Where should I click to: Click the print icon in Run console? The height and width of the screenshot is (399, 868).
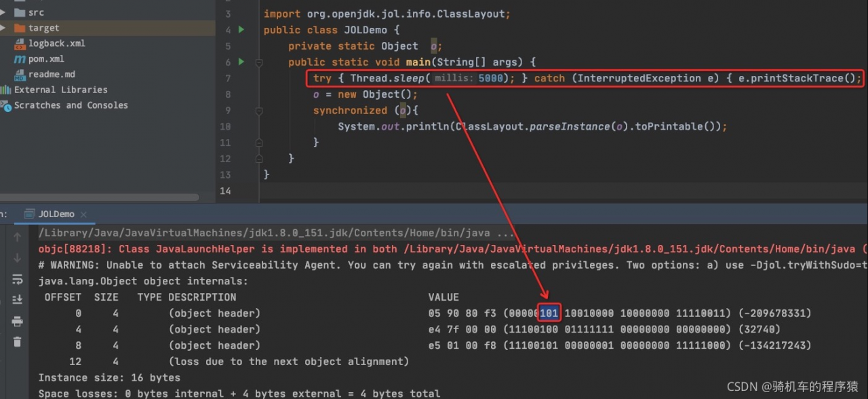tap(18, 321)
